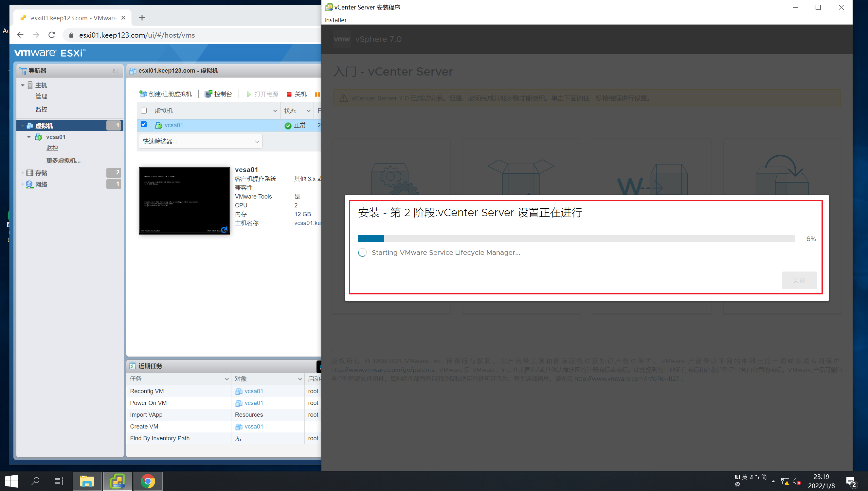Click the muted volume icon in the system tray

pos(797,482)
